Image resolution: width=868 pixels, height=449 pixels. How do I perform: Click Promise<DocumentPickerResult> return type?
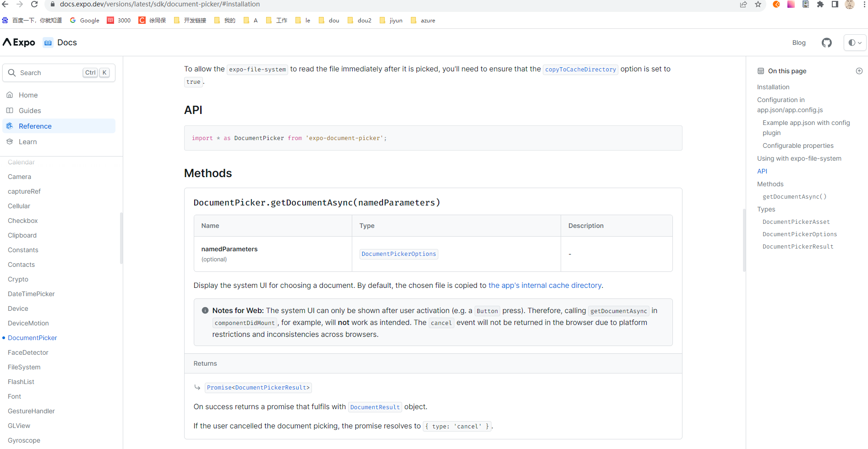tap(258, 388)
